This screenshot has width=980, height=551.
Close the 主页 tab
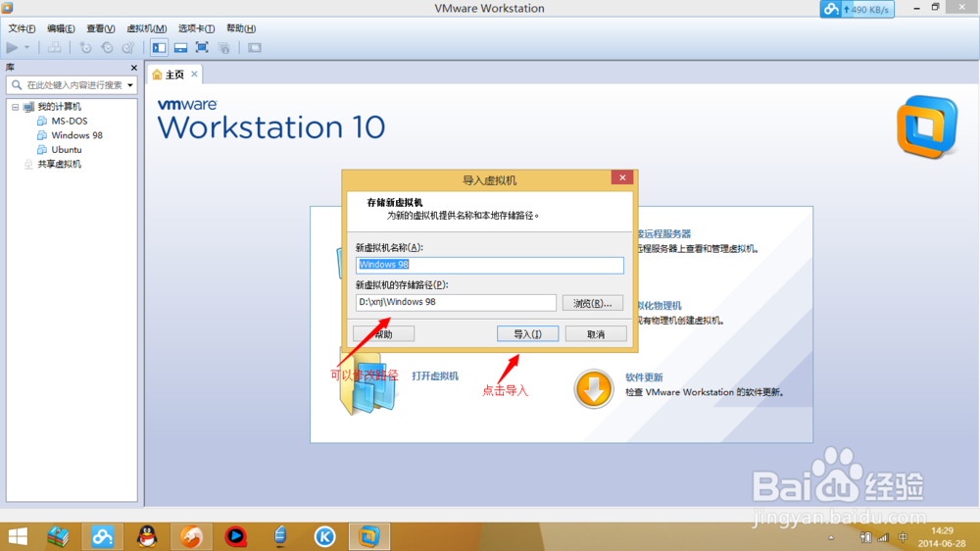[x=194, y=74]
